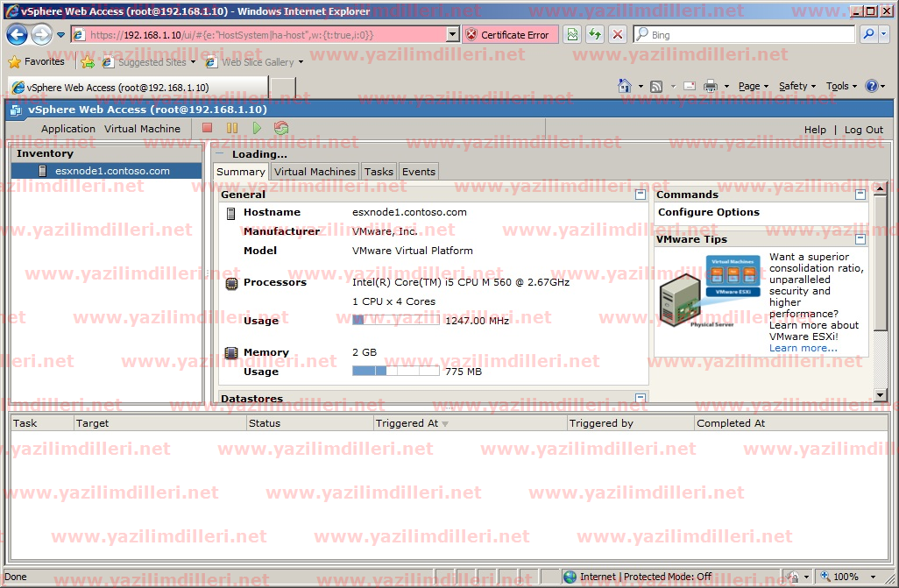899x588 pixels.
Task: Click the Learn more link
Action: pos(803,348)
